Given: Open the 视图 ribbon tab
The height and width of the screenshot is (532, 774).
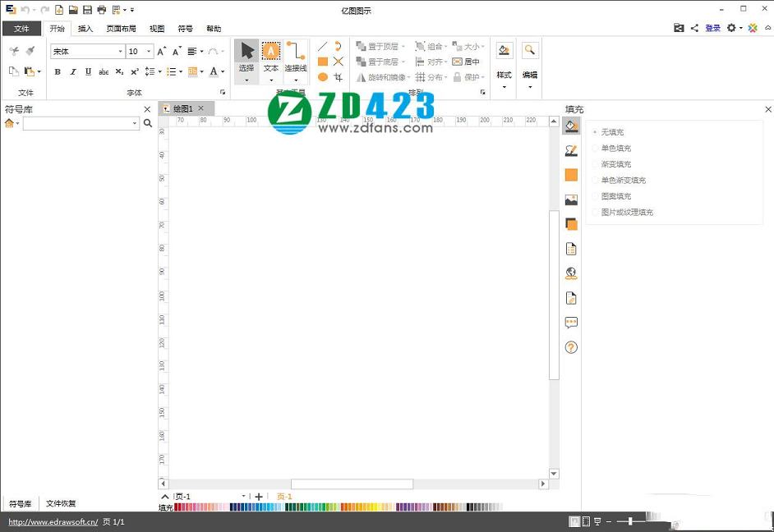Looking at the screenshot, I should [x=156, y=28].
